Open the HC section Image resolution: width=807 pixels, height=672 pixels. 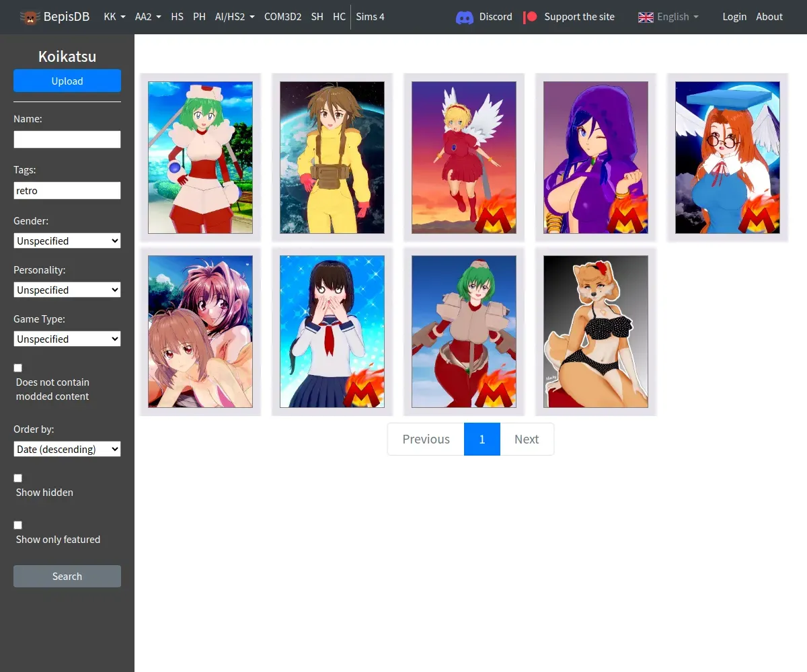(x=339, y=17)
